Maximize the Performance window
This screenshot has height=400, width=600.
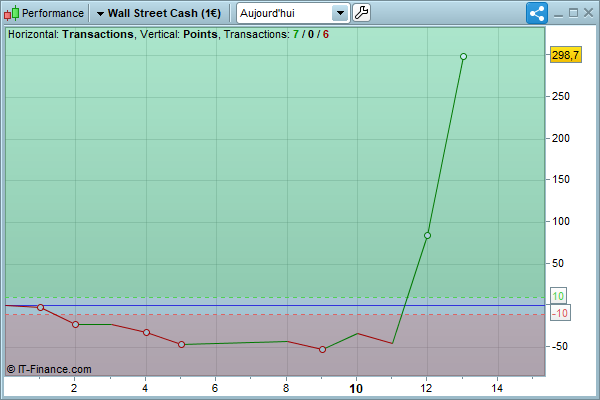pyautogui.click(x=573, y=13)
